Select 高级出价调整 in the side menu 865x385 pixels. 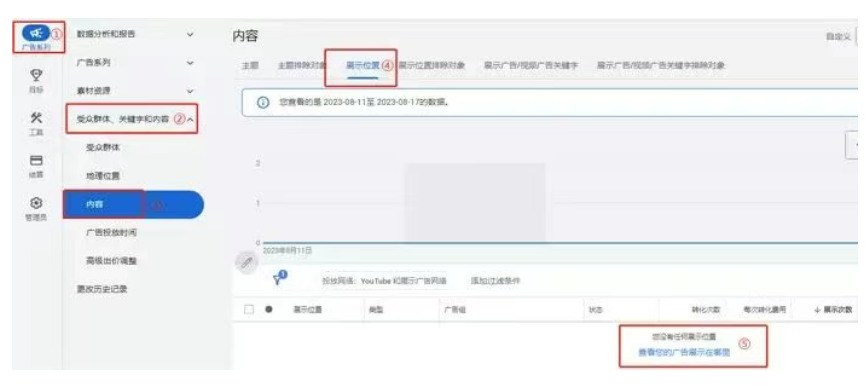coord(111,260)
